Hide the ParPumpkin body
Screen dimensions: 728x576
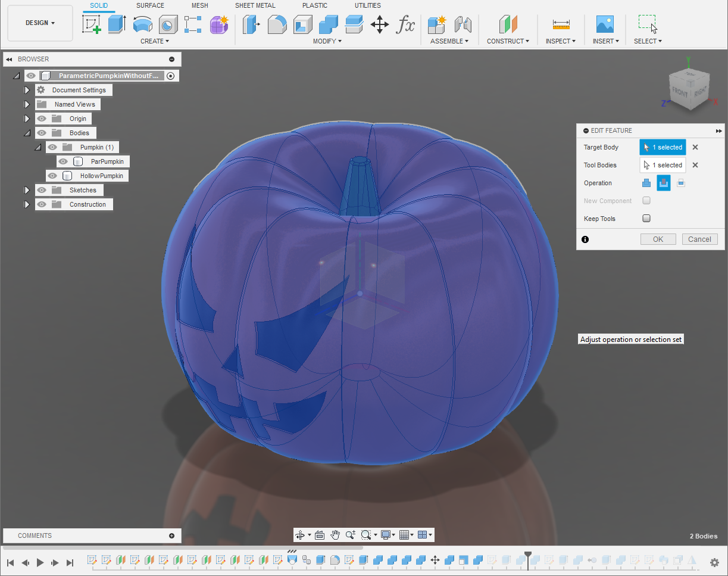(x=63, y=161)
